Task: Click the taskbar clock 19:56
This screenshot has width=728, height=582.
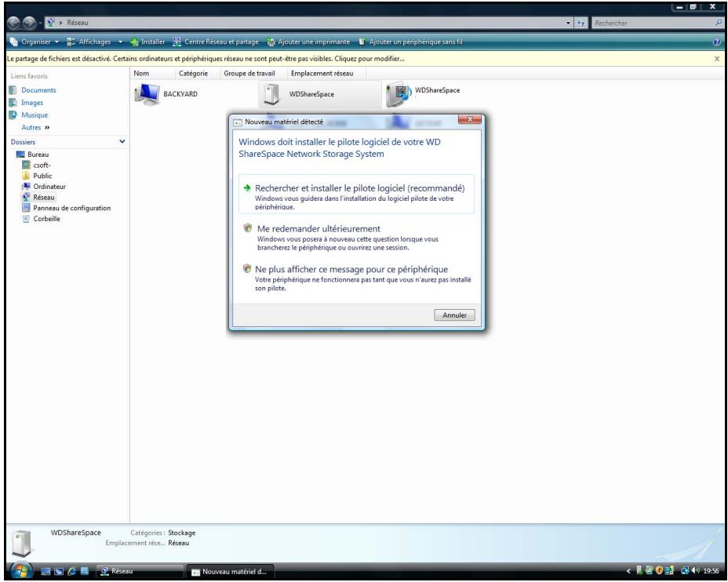Action: [x=711, y=571]
